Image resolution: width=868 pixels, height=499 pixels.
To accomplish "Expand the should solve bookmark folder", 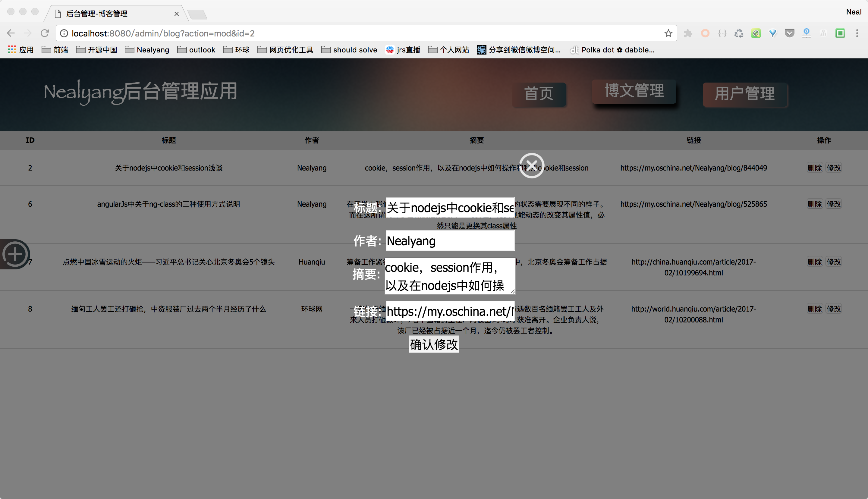I will coord(349,50).
